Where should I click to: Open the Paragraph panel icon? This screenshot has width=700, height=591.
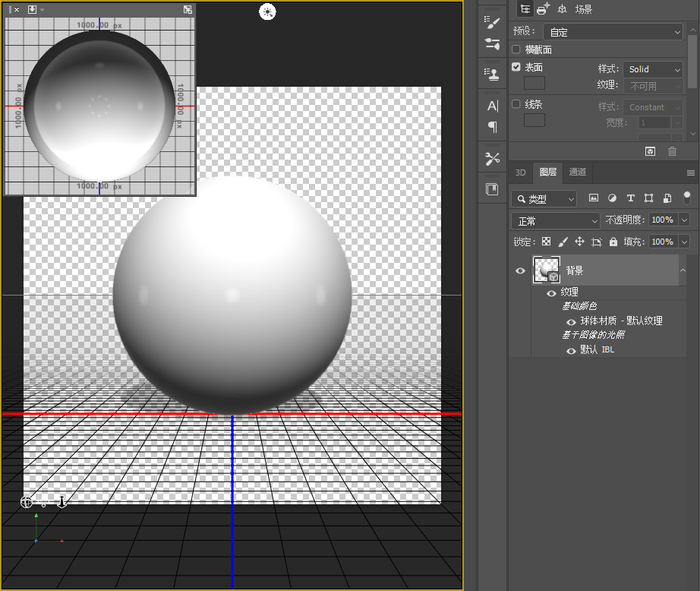(x=492, y=127)
